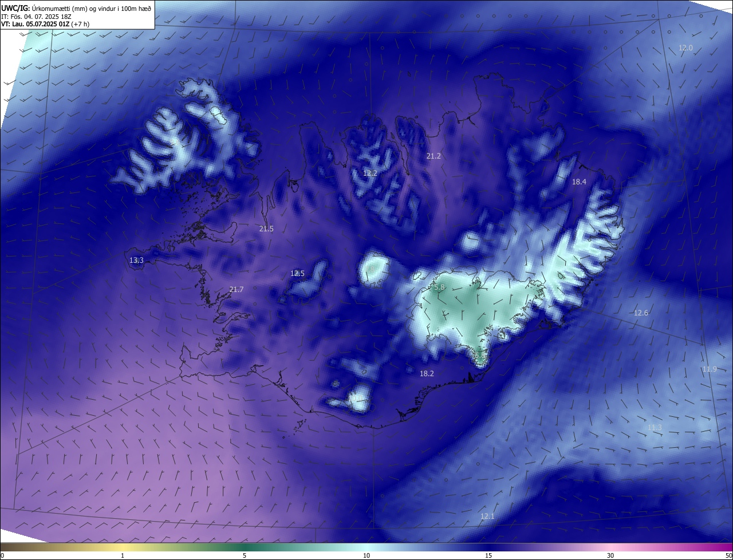Select the 15 tick on the color scale

(x=488, y=555)
